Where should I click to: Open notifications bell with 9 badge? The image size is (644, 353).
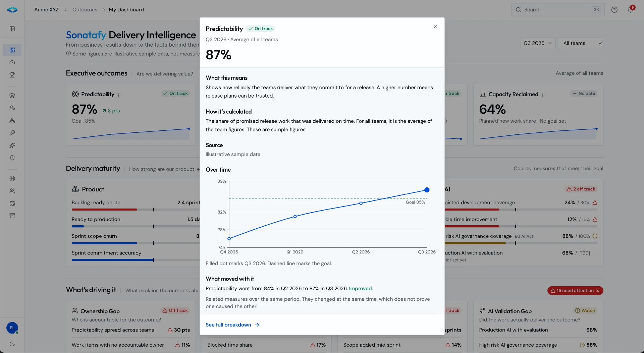[631, 9]
